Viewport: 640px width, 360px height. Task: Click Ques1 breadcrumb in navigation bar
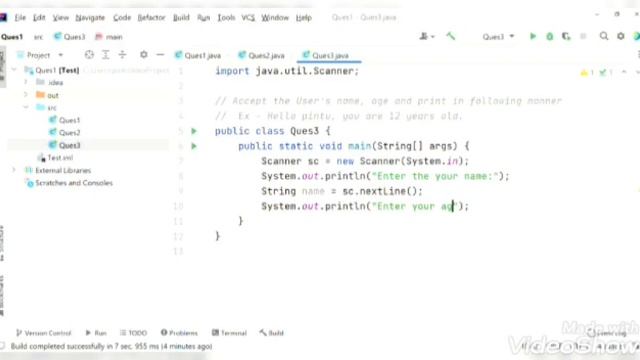pos(12,37)
